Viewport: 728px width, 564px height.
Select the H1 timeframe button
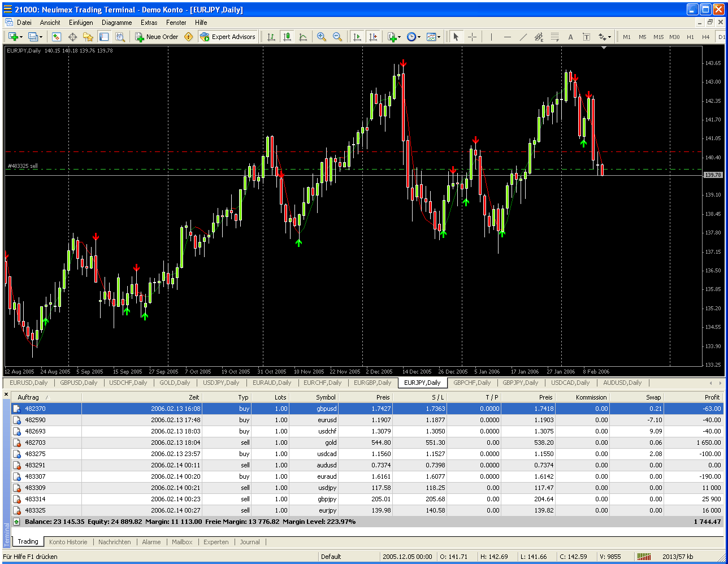690,37
